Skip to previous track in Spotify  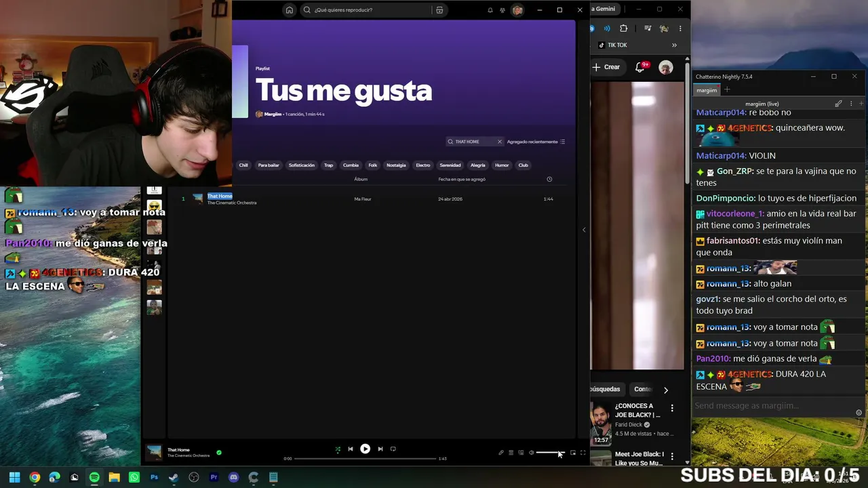point(351,449)
